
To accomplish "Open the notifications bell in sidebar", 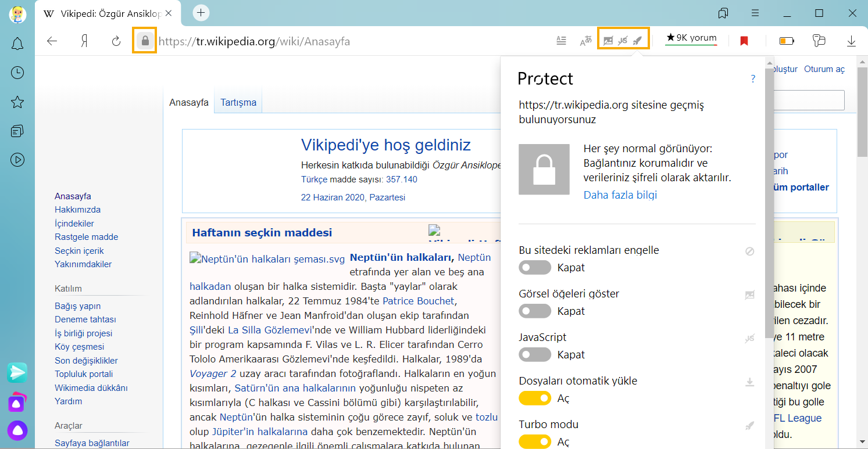I will coord(17,44).
